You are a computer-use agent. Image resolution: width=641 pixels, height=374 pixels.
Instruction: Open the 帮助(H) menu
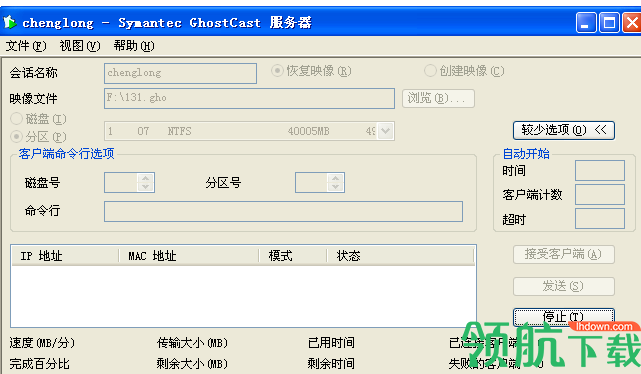pyautogui.click(x=134, y=46)
